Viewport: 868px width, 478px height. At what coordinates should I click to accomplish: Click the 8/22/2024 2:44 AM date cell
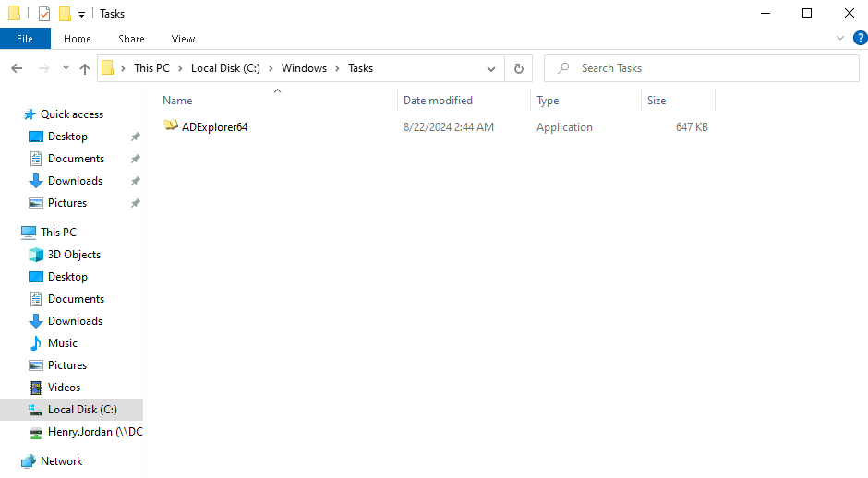coord(449,127)
